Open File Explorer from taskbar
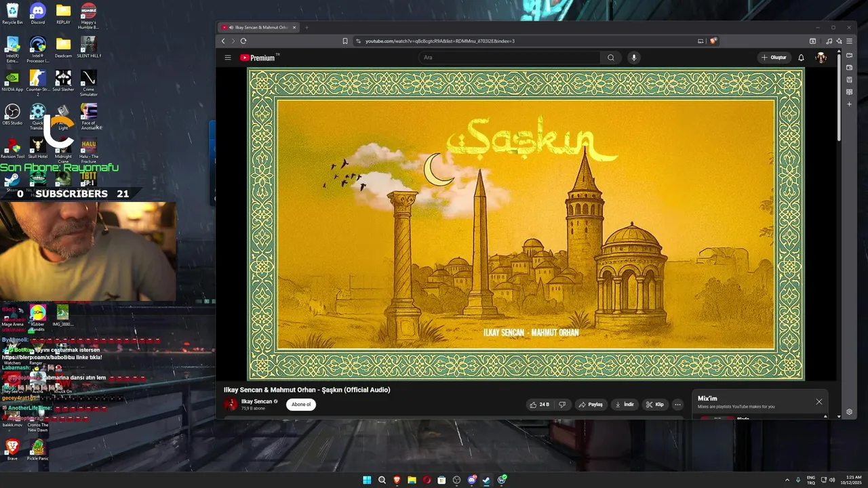The image size is (868, 488). point(412,480)
